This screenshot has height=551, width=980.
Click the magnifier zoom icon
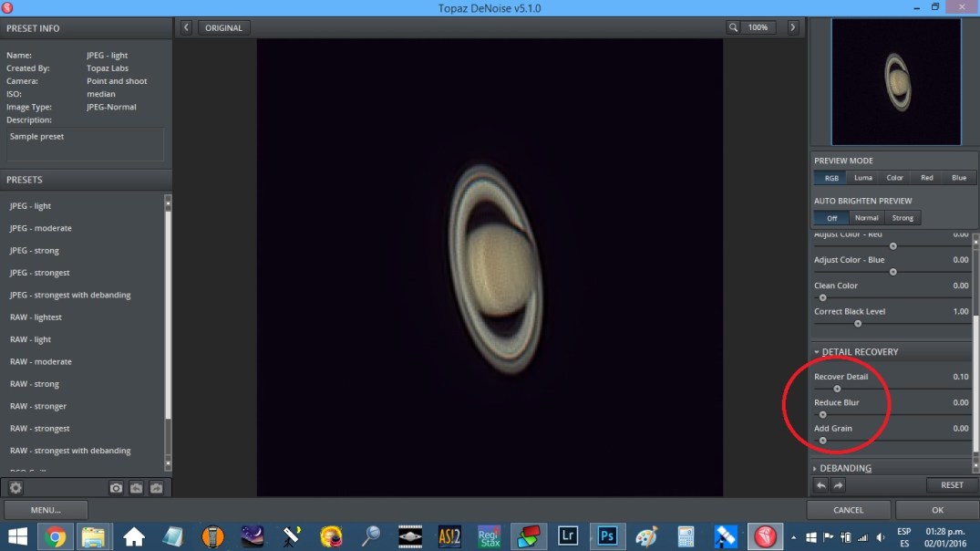733,27
